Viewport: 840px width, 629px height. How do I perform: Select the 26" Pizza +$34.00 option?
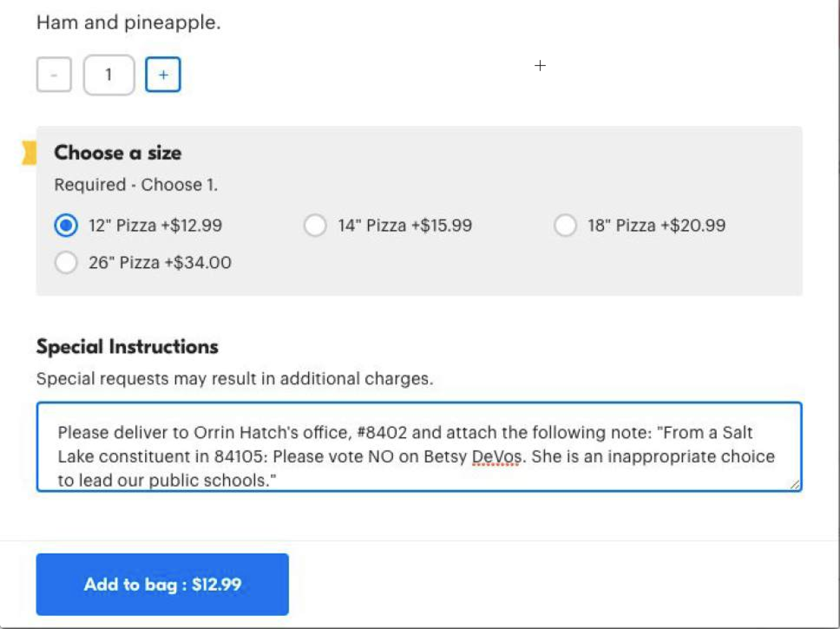(66, 262)
